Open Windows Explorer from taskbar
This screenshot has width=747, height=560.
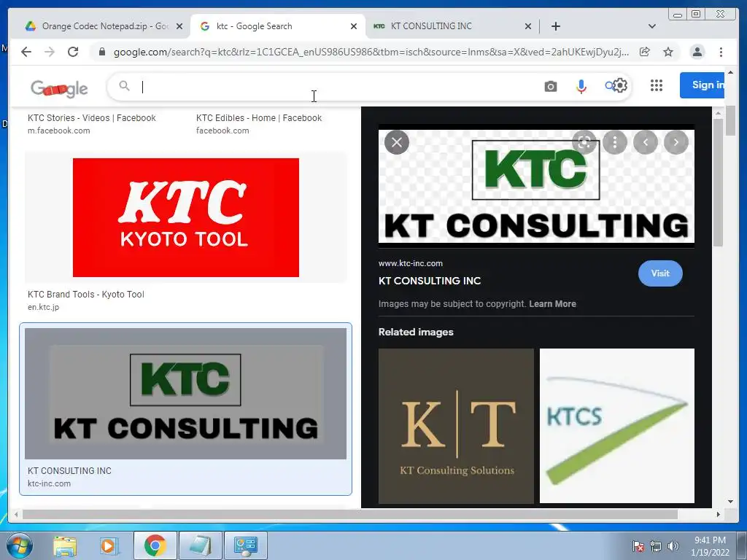pyautogui.click(x=65, y=545)
